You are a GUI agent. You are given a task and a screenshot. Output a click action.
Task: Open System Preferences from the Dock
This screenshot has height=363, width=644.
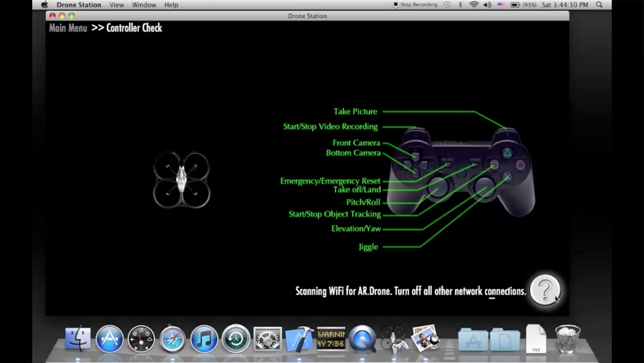(267, 338)
